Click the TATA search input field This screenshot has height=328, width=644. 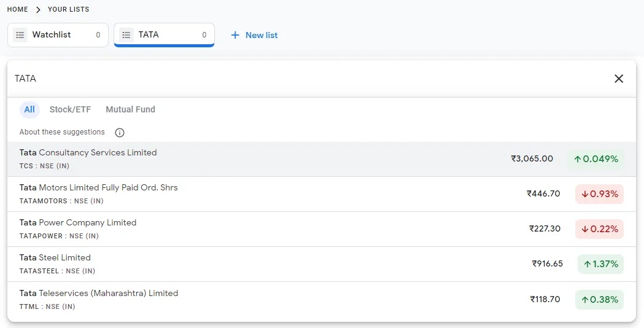pyautogui.click(x=308, y=79)
